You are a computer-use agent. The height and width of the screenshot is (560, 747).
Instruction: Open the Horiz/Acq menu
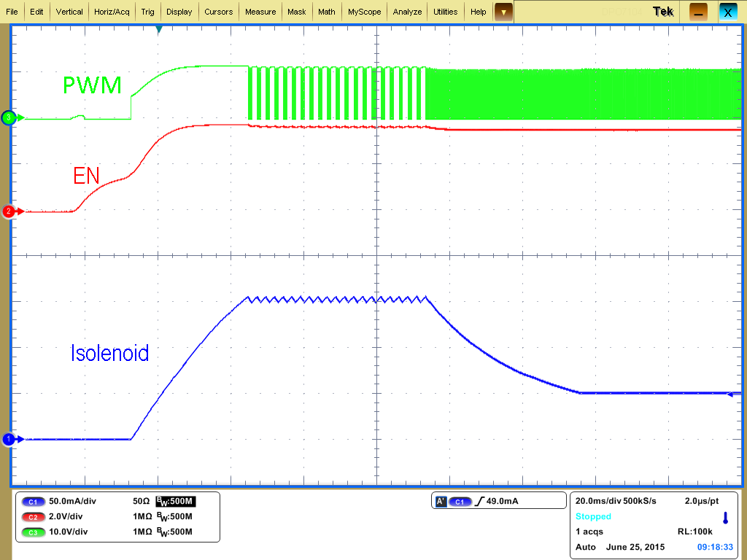coord(112,12)
